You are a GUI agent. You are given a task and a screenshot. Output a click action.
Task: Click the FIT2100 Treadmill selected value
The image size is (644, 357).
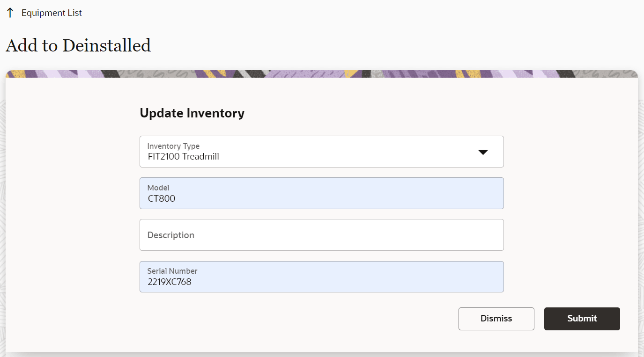(x=184, y=157)
